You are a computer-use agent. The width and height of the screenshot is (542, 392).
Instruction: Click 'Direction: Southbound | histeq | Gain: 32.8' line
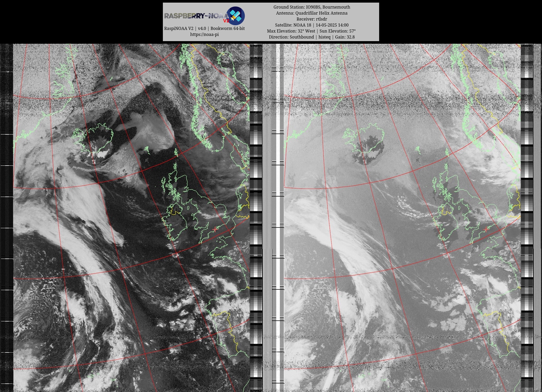[x=312, y=37]
